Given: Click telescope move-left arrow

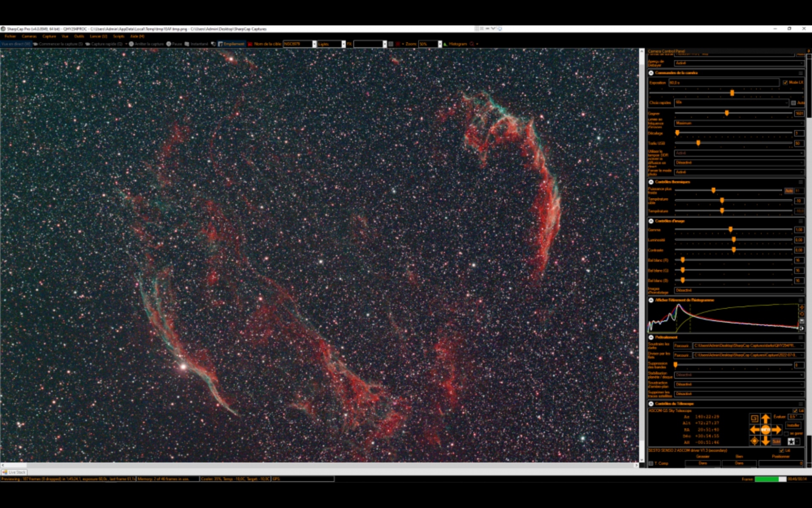Looking at the screenshot, I should 754,430.
